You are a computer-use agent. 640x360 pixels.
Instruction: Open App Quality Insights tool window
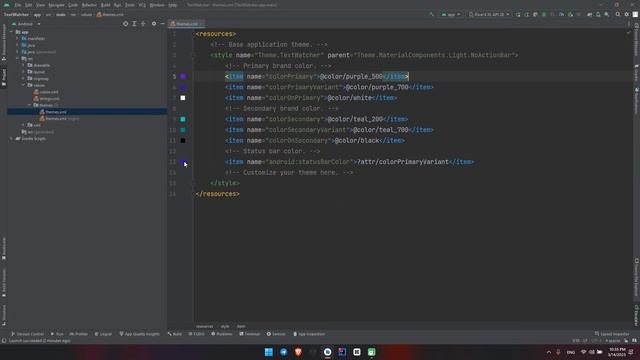(x=140, y=334)
